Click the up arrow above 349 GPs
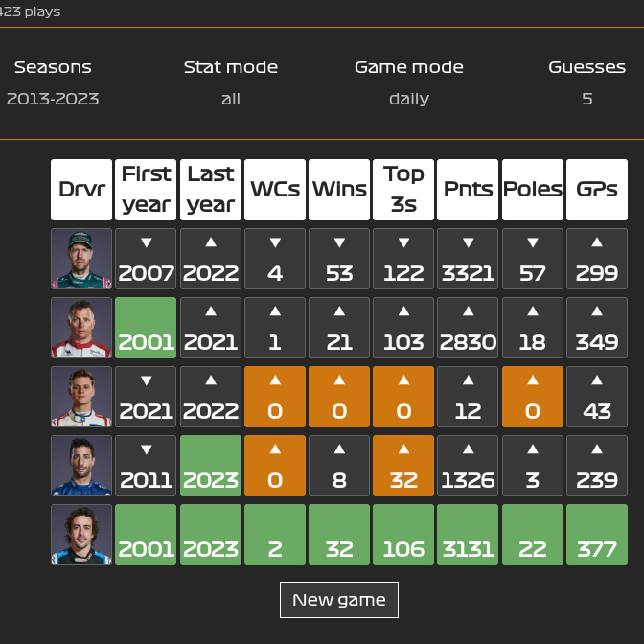 [x=597, y=312]
